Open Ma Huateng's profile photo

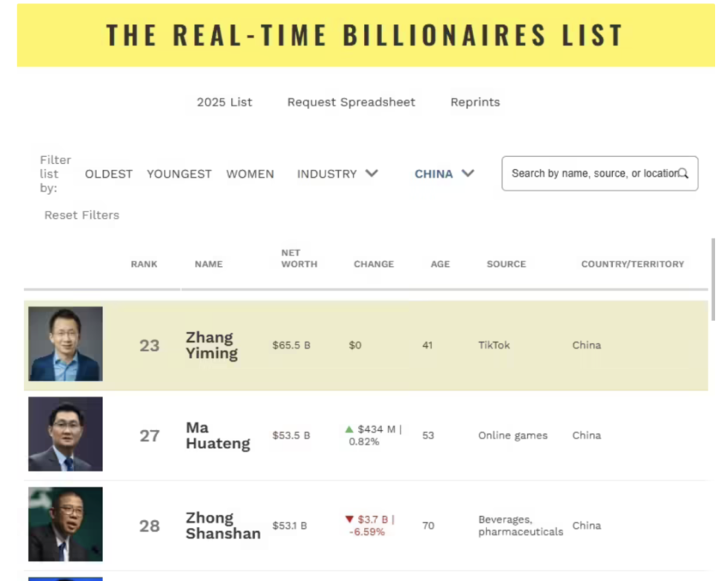click(65, 435)
